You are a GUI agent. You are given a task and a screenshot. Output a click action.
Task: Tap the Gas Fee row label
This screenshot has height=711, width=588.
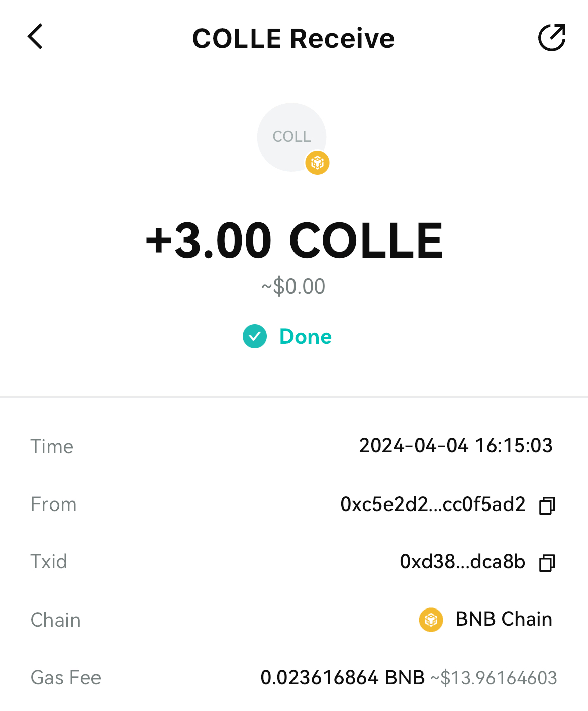tap(66, 678)
